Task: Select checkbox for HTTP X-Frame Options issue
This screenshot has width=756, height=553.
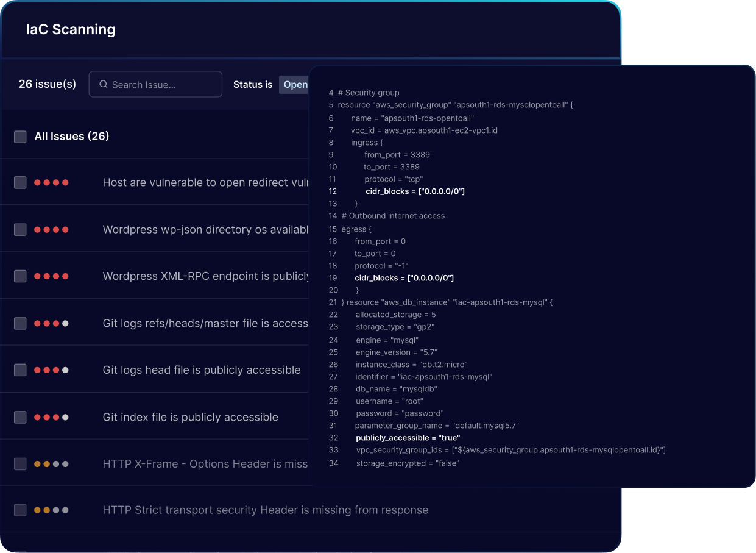Action: 20,464
